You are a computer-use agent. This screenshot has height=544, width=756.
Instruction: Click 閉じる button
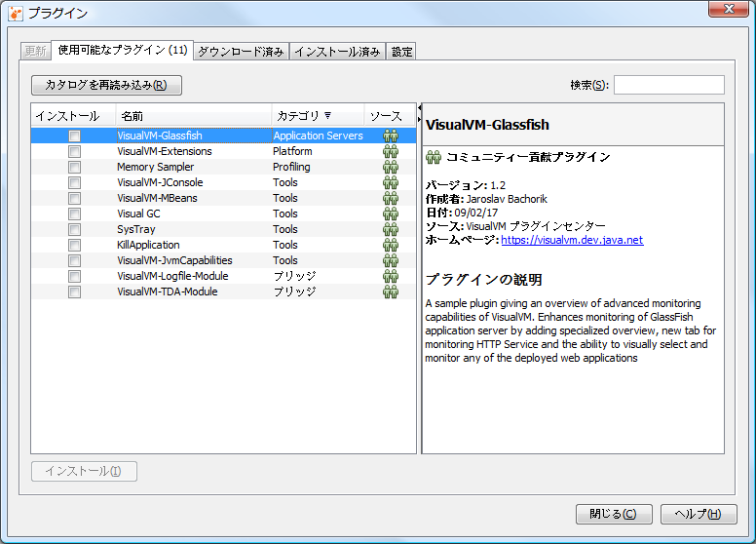(614, 514)
